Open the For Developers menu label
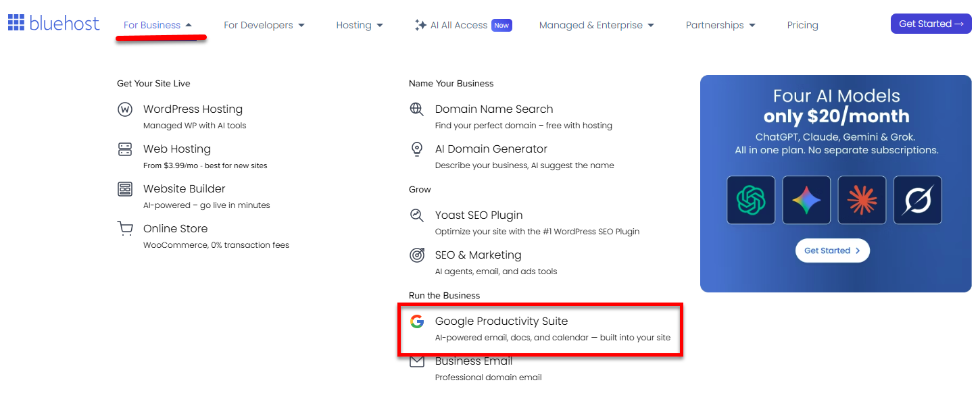The width and height of the screenshot is (980, 416). point(258,25)
